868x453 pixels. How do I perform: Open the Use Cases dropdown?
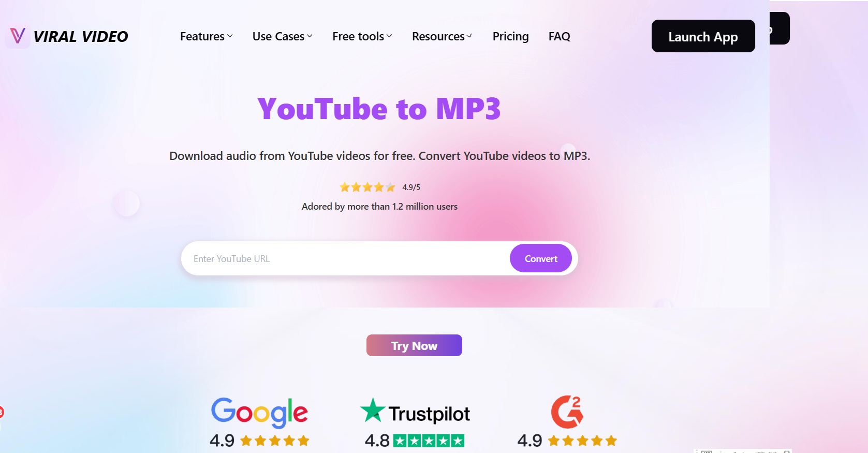tap(283, 36)
